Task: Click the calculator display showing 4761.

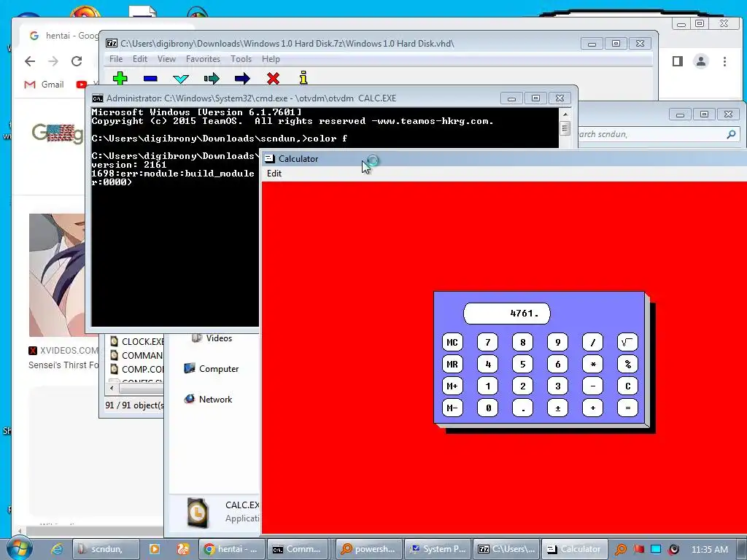Action: [x=507, y=314]
